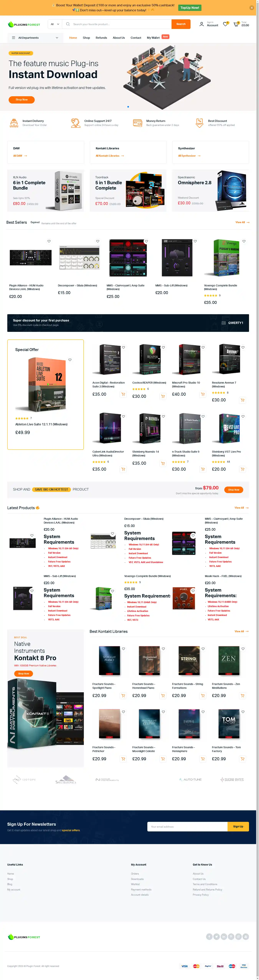Click the newsletter email address field

point(187,826)
